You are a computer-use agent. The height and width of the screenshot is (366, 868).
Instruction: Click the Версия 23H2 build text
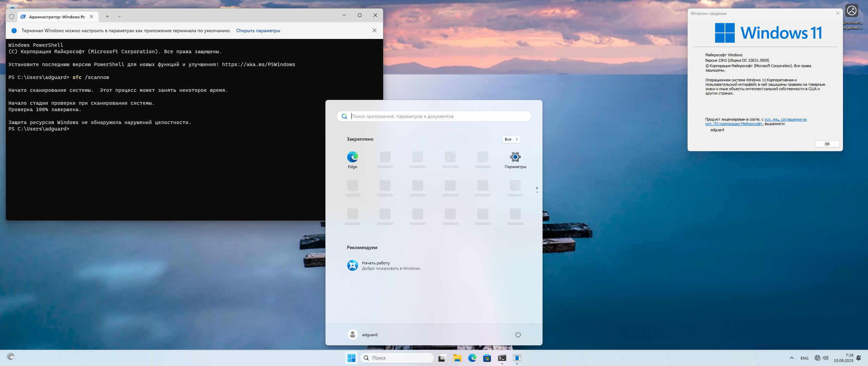click(x=737, y=60)
